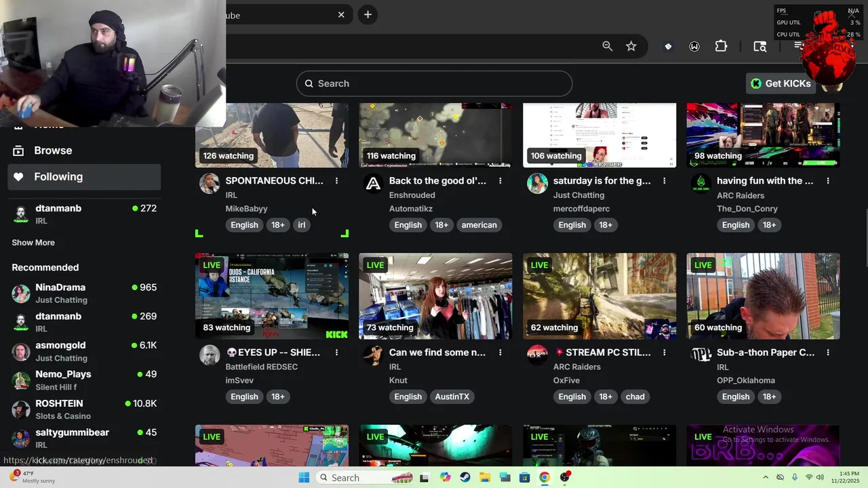This screenshot has height=488, width=868.
Task: Open the 126 watching stream thumbnail
Action: (272, 136)
